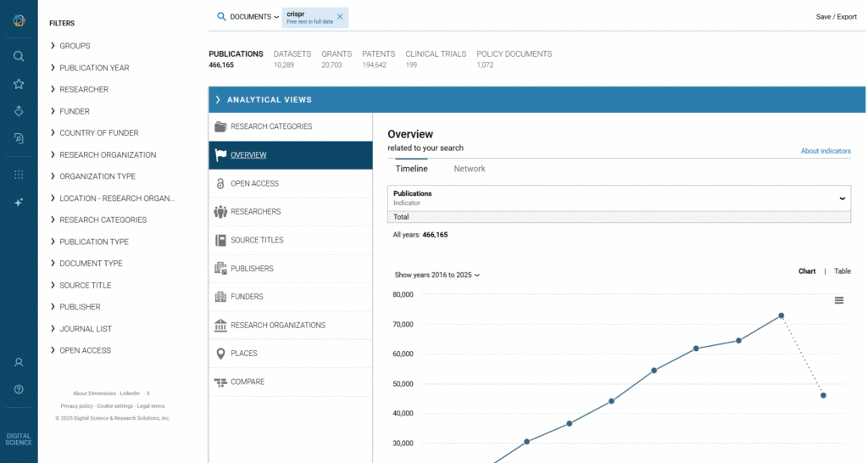The image size is (868, 463).
Task: Switch to the Network tab
Action: pos(469,169)
